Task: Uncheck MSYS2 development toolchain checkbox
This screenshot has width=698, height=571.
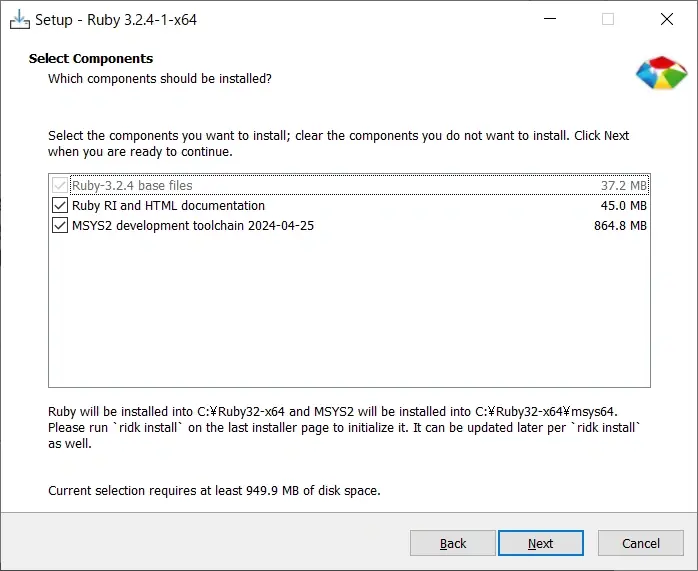Action: [60, 225]
